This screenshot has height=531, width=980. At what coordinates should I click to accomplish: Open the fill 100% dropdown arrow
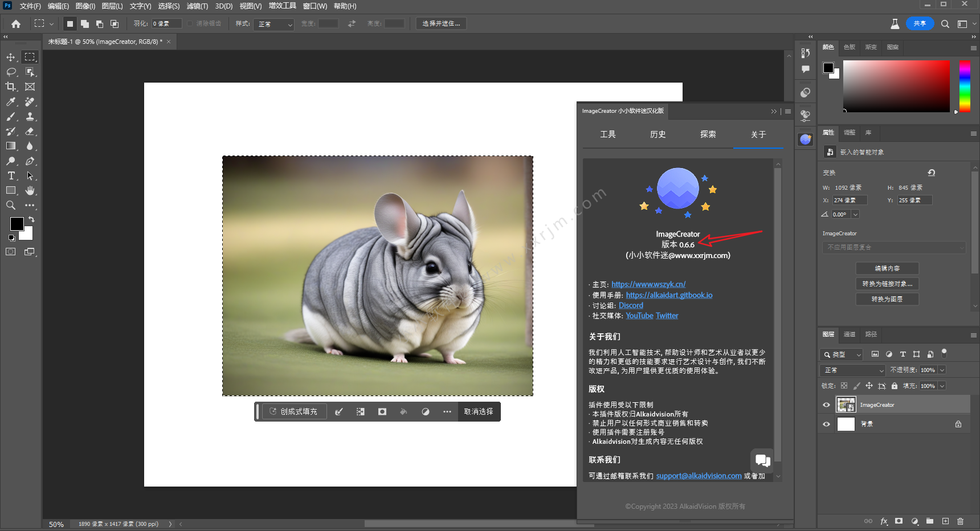point(942,386)
